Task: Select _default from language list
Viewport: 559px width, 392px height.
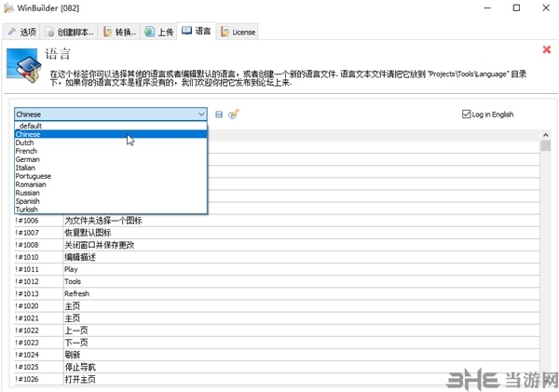Action: pos(111,126)
